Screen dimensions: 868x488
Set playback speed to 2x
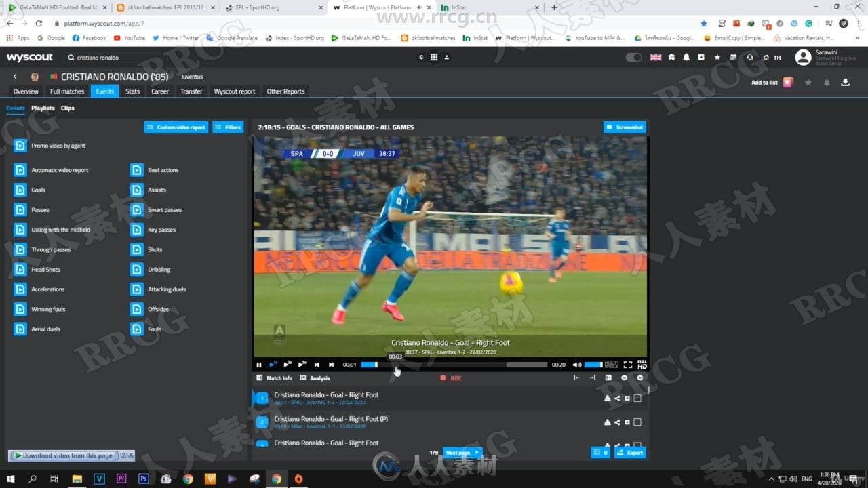click(288, 365)
